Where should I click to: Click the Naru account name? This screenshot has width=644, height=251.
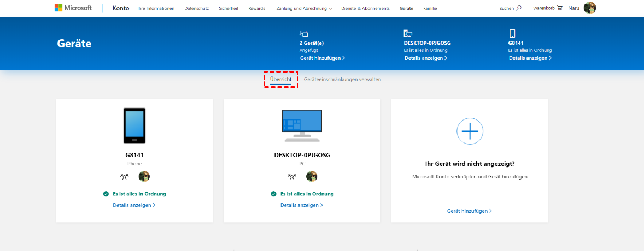pos(574,8)
